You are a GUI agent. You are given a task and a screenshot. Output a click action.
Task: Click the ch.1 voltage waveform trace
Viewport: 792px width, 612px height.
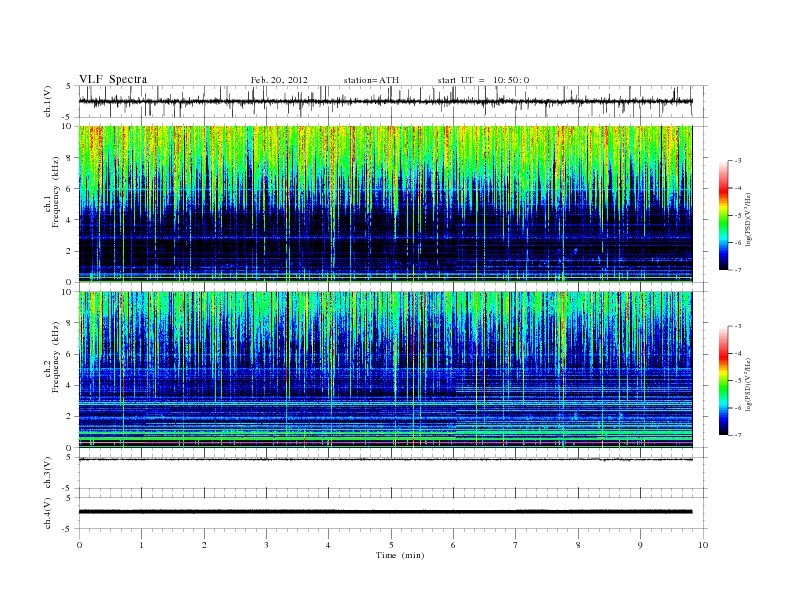point(385,101)
